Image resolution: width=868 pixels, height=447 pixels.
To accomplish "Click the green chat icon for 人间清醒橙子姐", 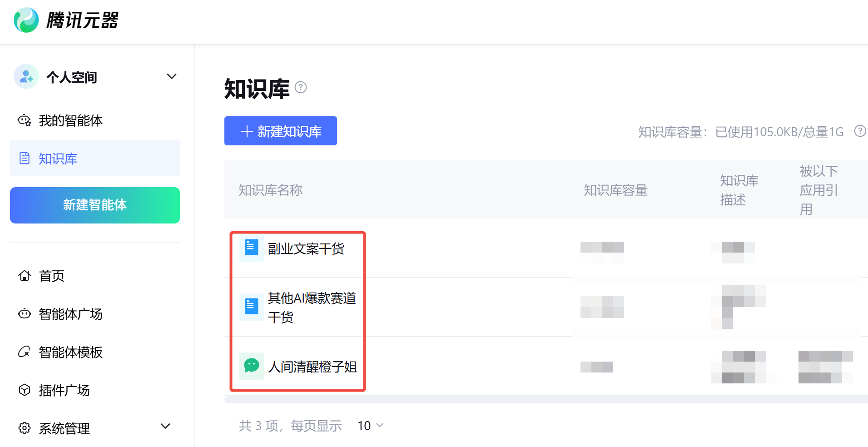I will point(251,366).
